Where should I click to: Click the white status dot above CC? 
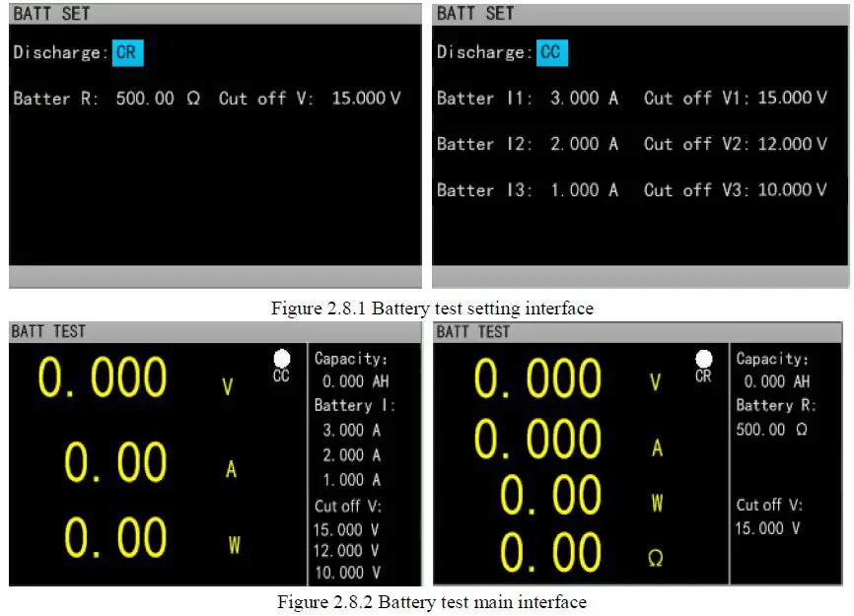[281, 359]
